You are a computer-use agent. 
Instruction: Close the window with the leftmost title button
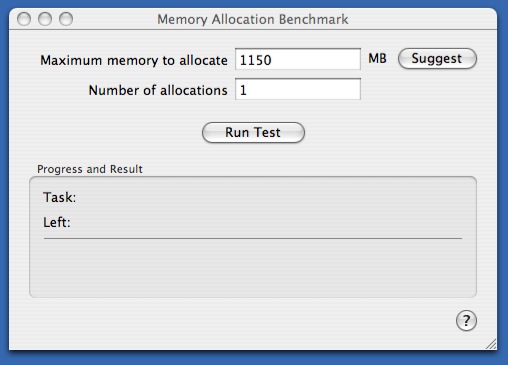point(24,19)
